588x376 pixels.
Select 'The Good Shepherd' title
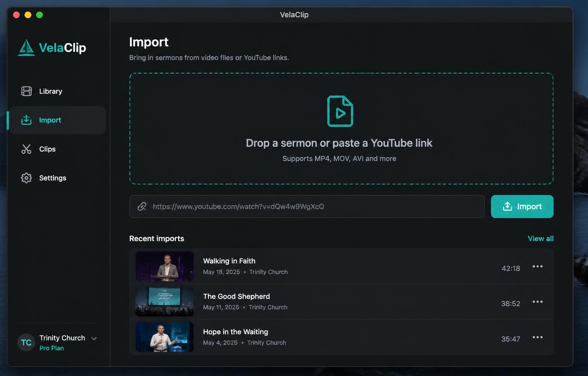[x=237, y=296]
